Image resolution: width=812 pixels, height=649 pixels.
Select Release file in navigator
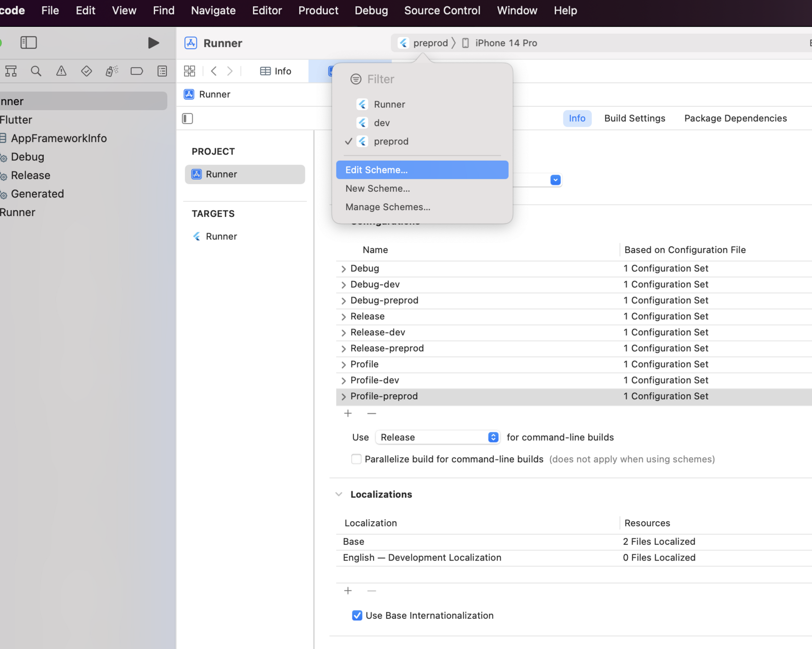(x=30, y=175)
